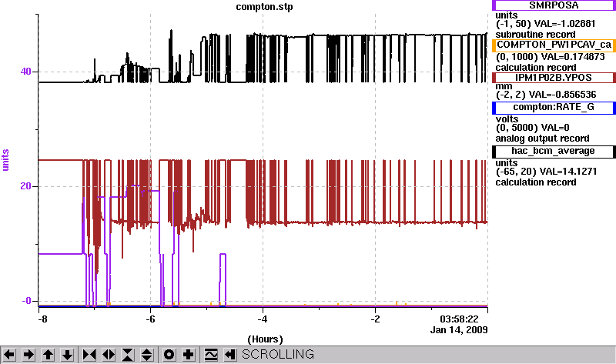
Task: Select the COMPTON_PW1PCAV_ca legend entry
Action: point(554,45)
